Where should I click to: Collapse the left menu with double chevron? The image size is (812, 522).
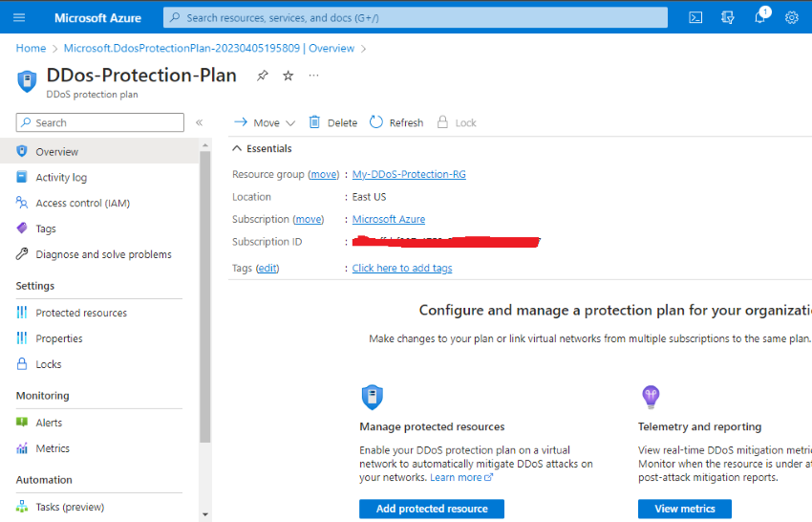(x=199, y=123)
